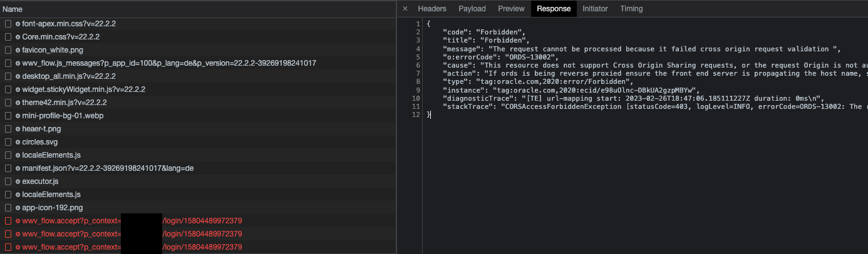This screenshot has width=868, height=254.
Task: Click the gear icon beside heaer-t.png
Action: 18,129
